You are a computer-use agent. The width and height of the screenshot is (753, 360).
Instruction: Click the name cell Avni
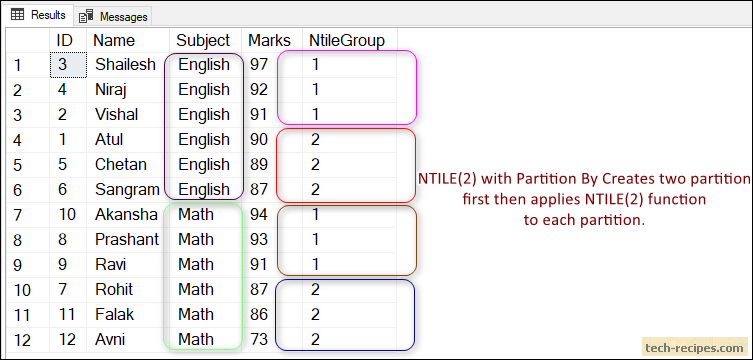pos(128,339)
